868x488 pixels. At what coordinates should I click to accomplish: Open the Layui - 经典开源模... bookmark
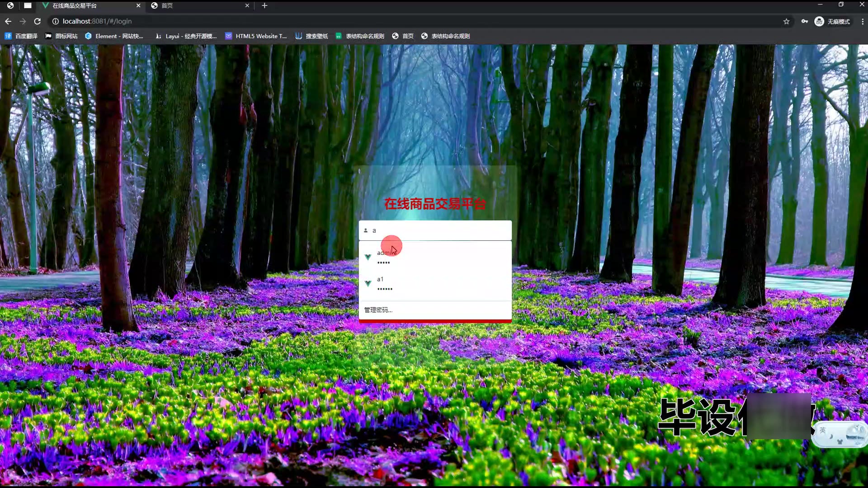click(x=186, y=36)
